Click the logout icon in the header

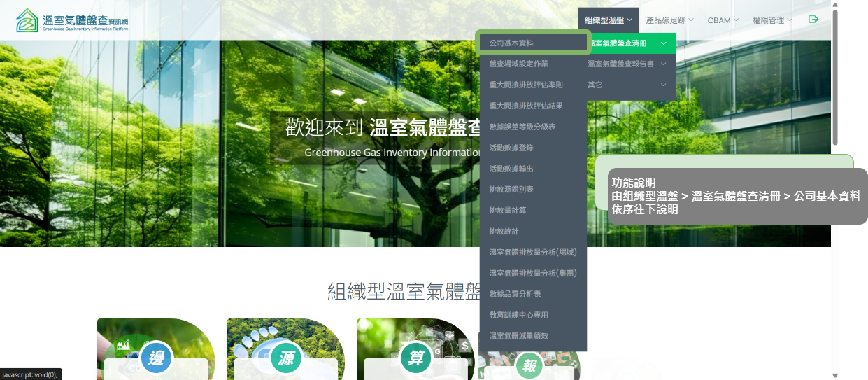pos(813,20)
